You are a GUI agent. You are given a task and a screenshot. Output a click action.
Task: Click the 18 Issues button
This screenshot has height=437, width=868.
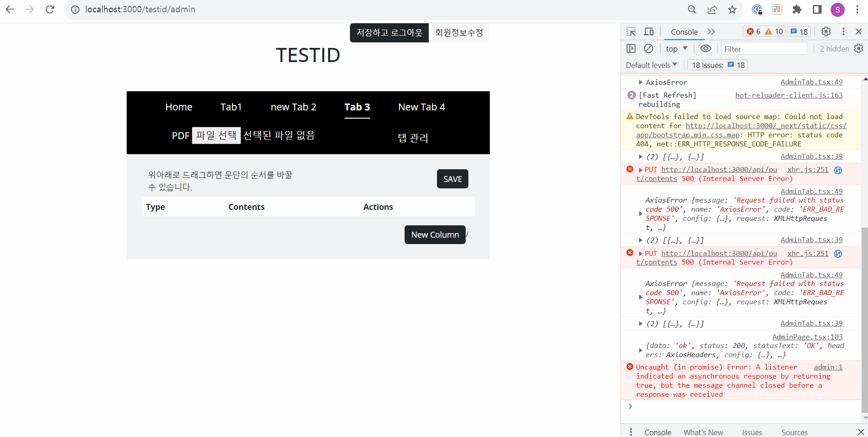click(x=718, y=65)
